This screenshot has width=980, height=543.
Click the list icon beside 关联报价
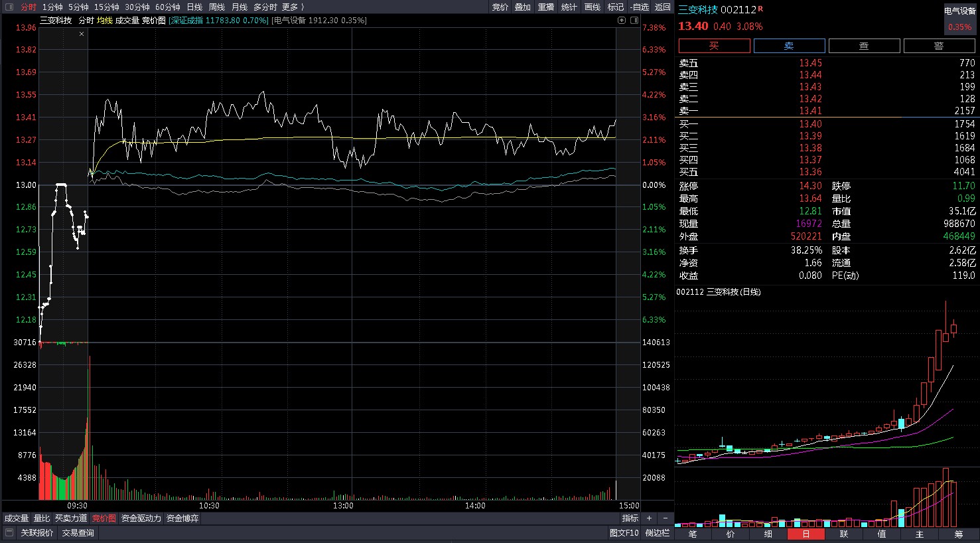coord(9,532)
